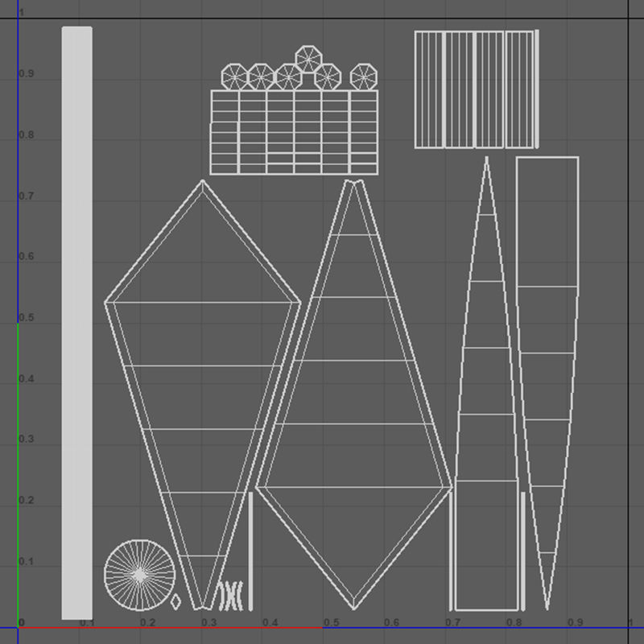Viewport: 644px width, 644px height.
Task: Click the "0.5" label on the vertical axis
Action: pyautogui.click(x=27, y=318)
